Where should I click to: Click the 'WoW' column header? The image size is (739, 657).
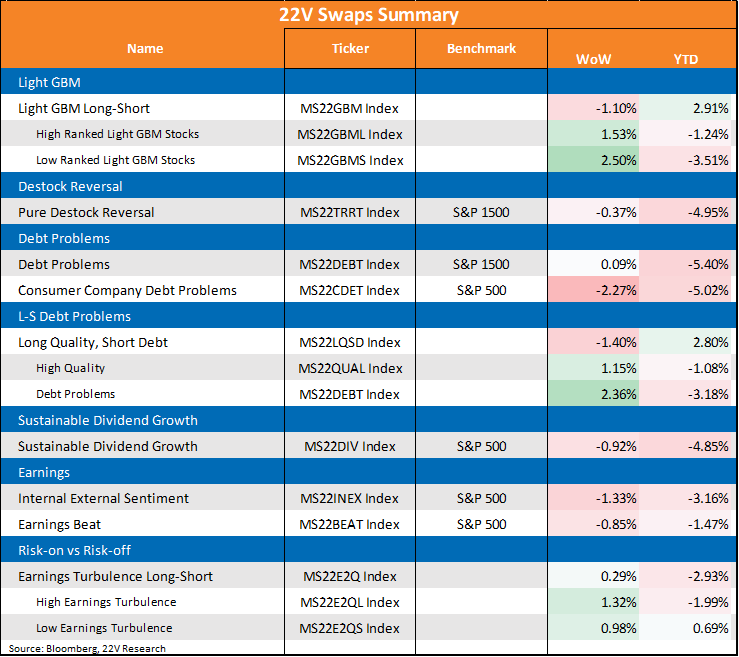[593, 59]
